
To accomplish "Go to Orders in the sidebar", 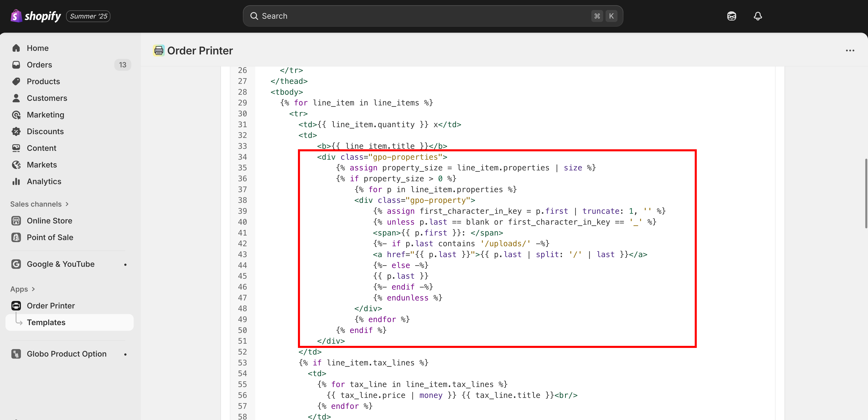I will 39,65.
